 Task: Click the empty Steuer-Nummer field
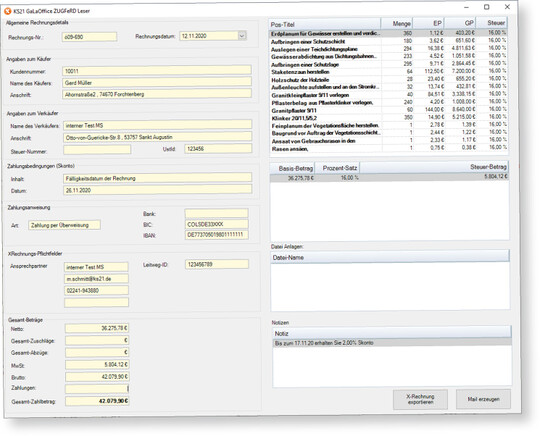97,149
